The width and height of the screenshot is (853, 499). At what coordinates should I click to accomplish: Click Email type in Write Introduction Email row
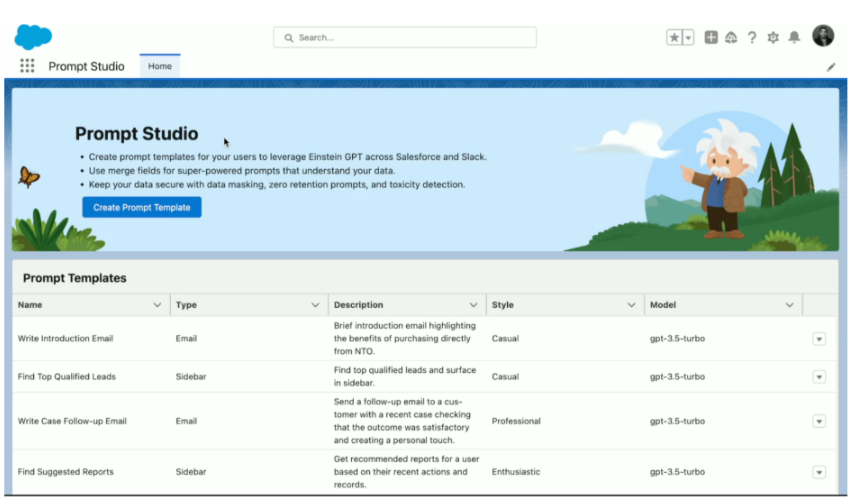pyautogui.click(x=186, y=338)
